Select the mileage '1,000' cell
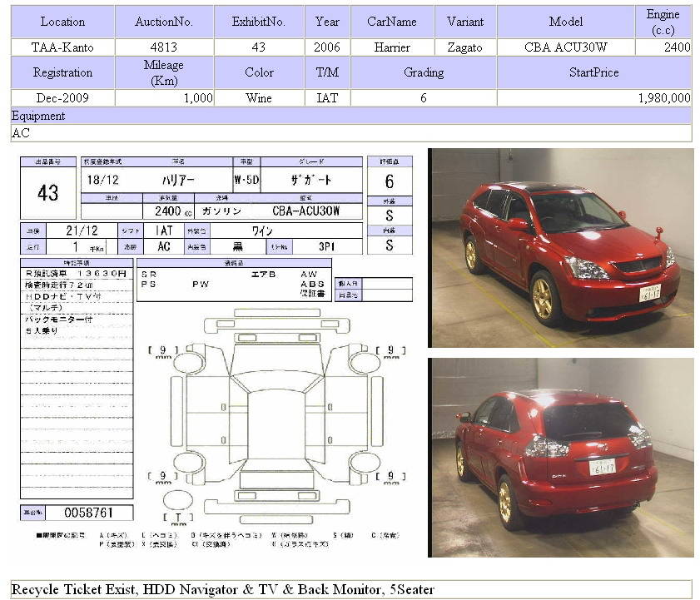The width and height of the screenshot is (700, 600). [x=164, y=97]
